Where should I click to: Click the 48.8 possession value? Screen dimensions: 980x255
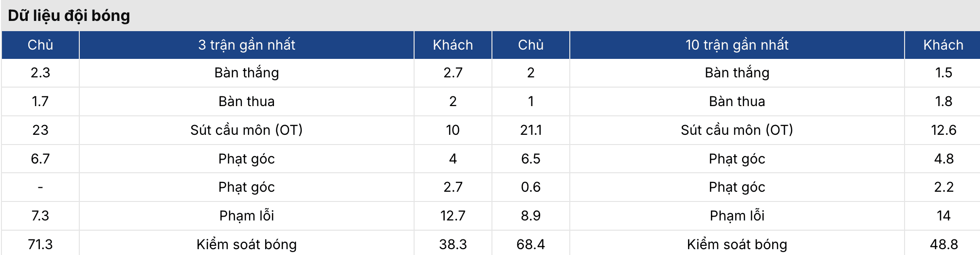click(x=943, y=244)
